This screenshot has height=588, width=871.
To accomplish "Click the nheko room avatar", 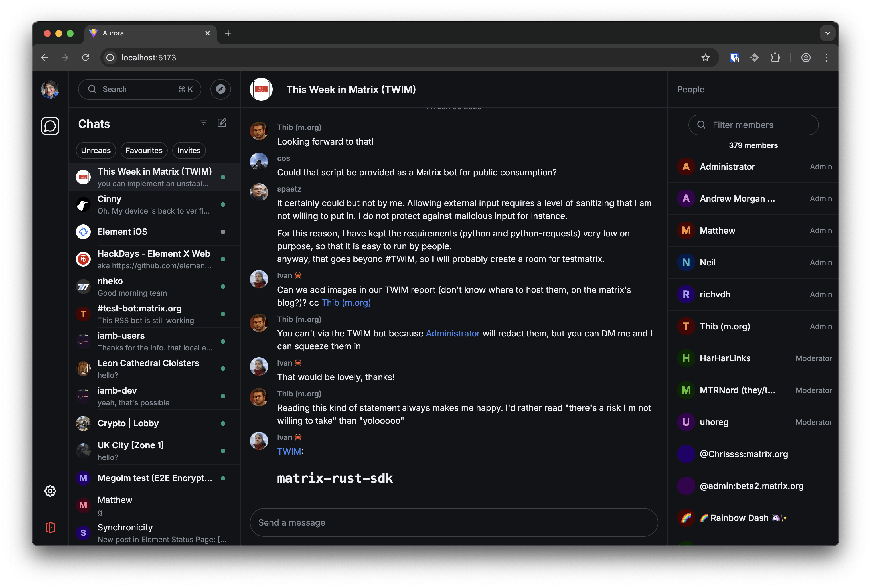I will point(83,287).
